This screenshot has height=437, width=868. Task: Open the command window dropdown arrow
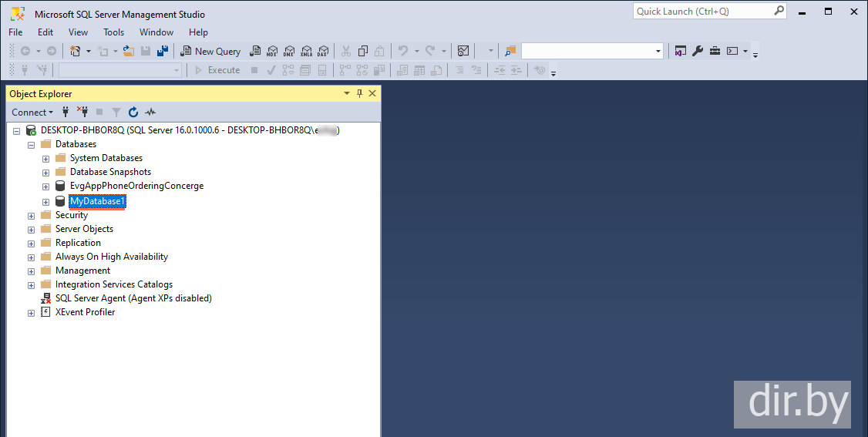[x=745, y=51]
